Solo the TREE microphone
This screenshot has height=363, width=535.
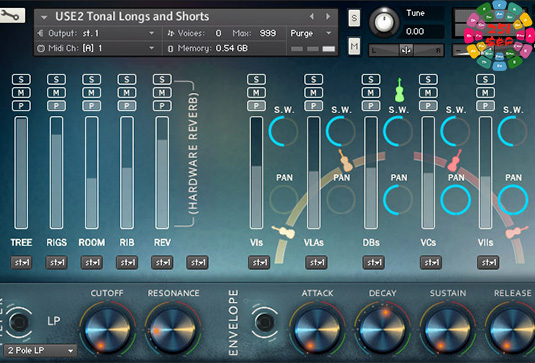(x=21, y=79)
